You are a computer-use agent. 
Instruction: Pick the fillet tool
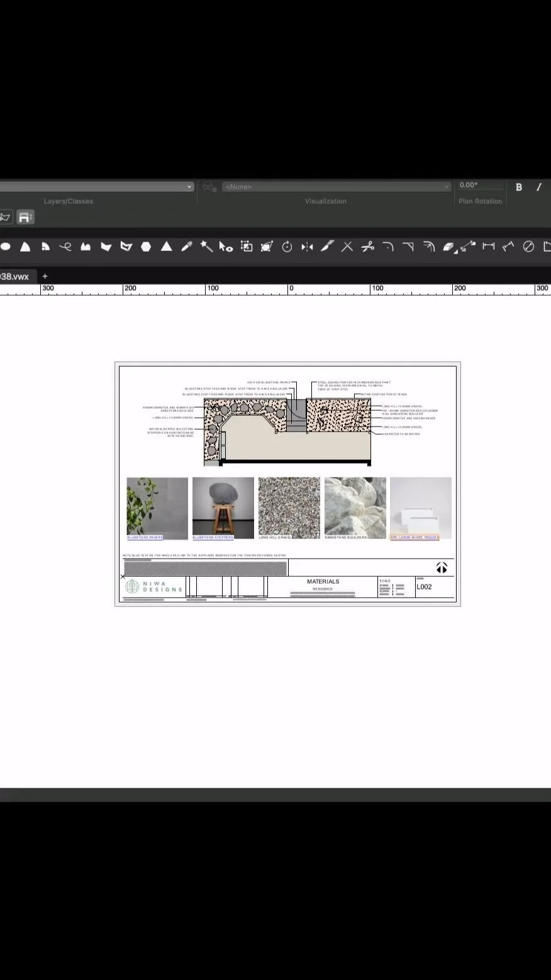pos(388,247)
